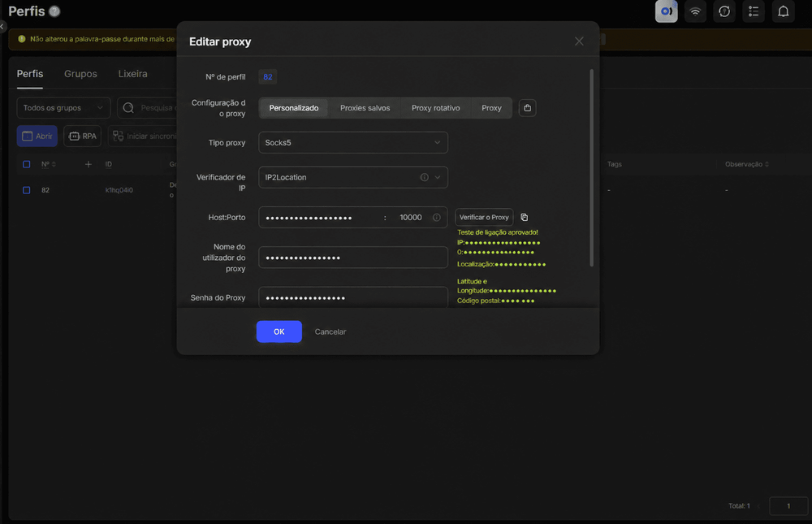The height and width of the screenshot is (524, 812).
Task: Click the paste clipboard icon next to Proxy tab
Action: click(x=527, y=108)
